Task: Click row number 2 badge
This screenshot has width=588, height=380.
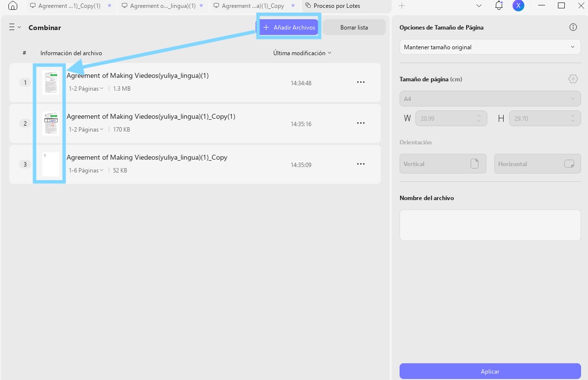Action: coord(25,123)
